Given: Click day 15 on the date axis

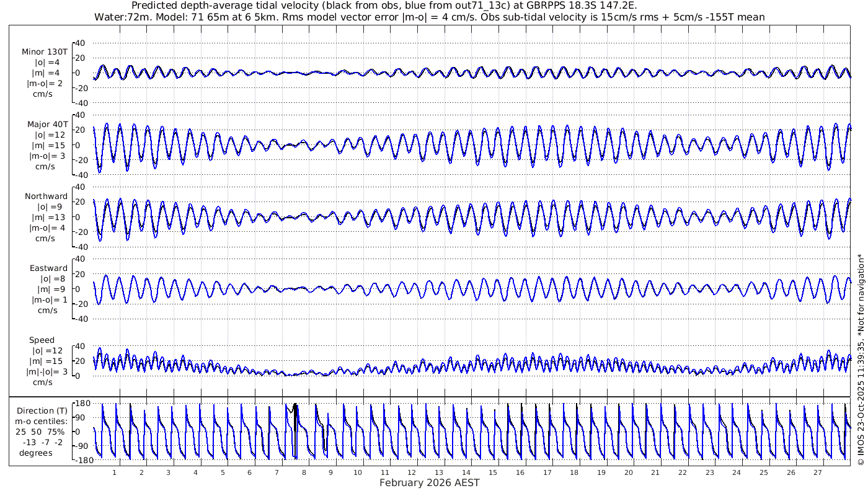Looking at the screenshot, I should click(493, 472).
